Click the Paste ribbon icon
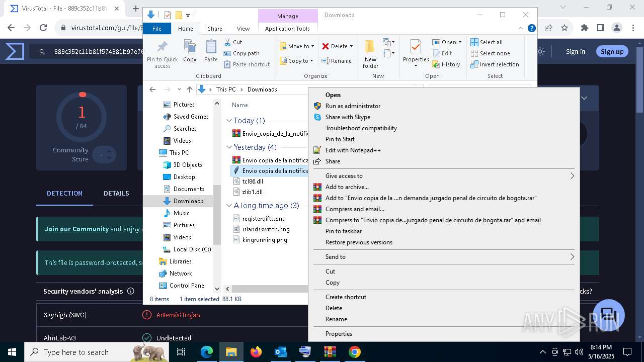 tap(211, 51)
